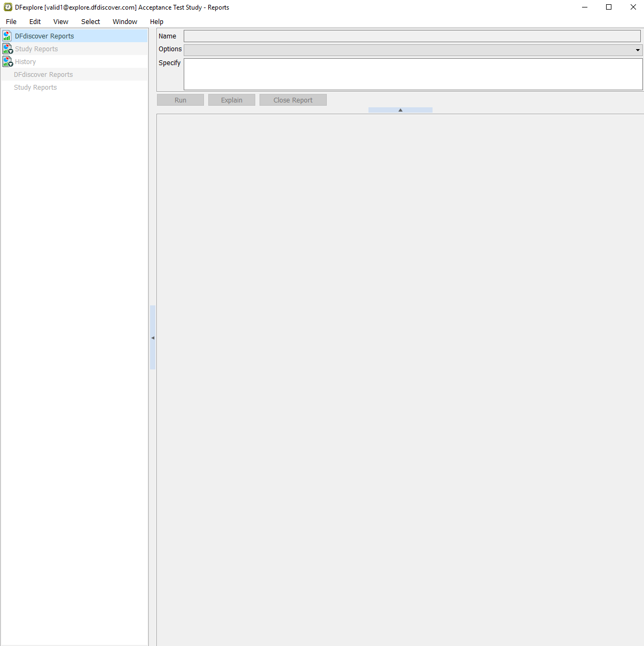Collapse the report options panel with up arrow

(400, 110)
